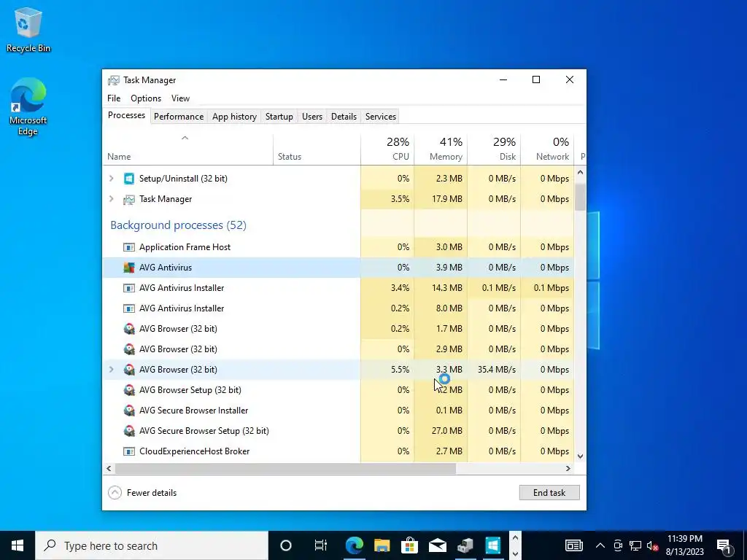
Task: Expand the Setup/Uninstall (32 bit) process
Action: pos(112,179)
